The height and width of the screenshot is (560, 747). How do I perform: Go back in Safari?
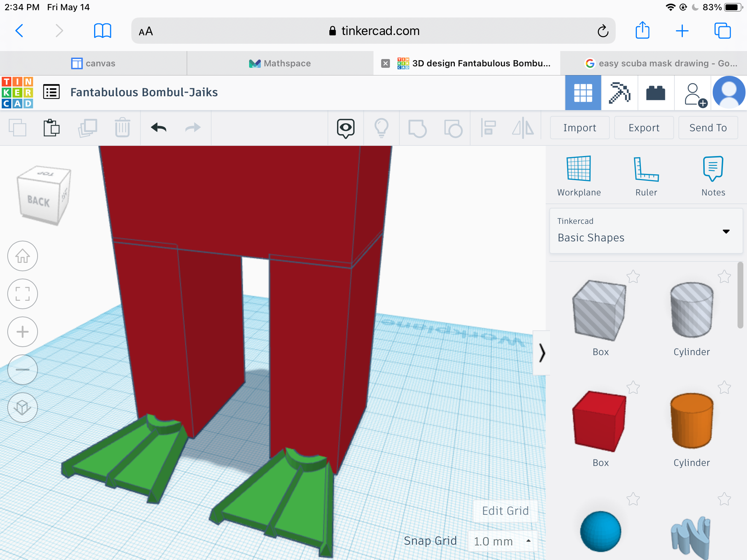click(20, 31)
